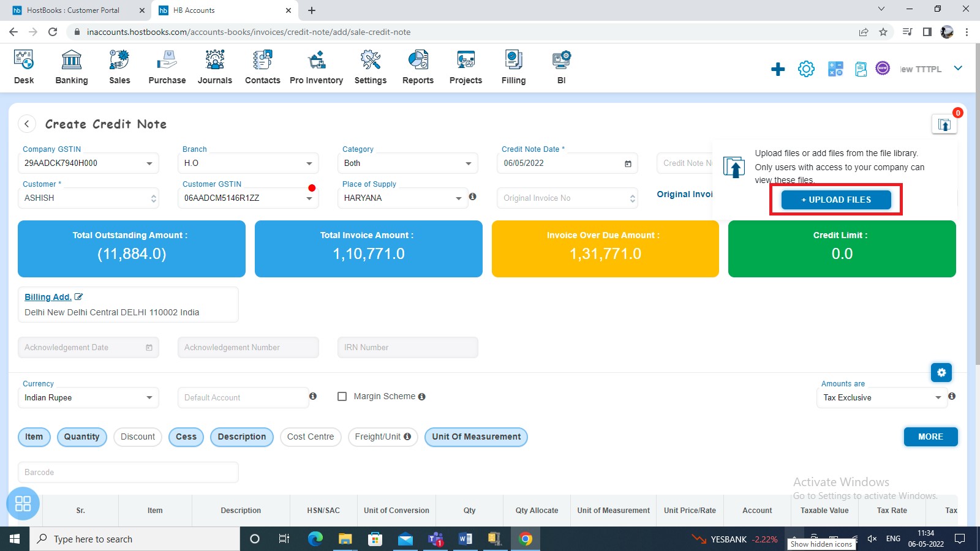
Task: Toggle the Freight/Unit column chip
Action: click(x=383, y=437)
